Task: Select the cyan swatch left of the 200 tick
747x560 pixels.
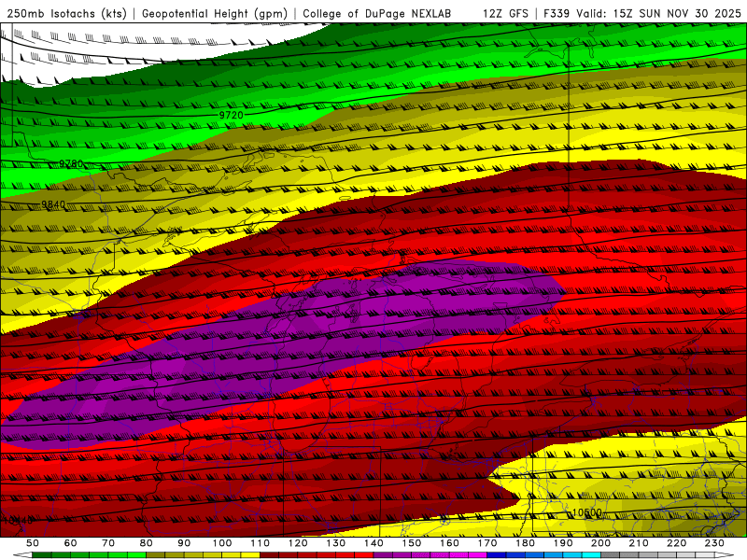Action: [591, 555]
